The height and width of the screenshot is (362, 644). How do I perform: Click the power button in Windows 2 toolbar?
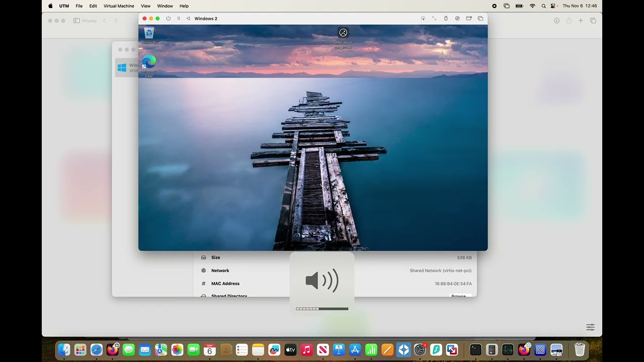tap(168, 19)
